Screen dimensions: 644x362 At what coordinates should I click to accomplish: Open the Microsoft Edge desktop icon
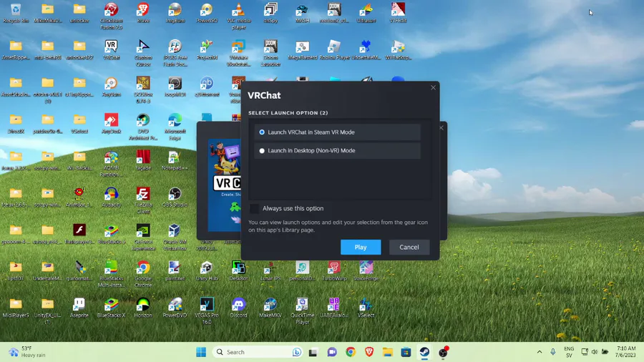(175, 127)
